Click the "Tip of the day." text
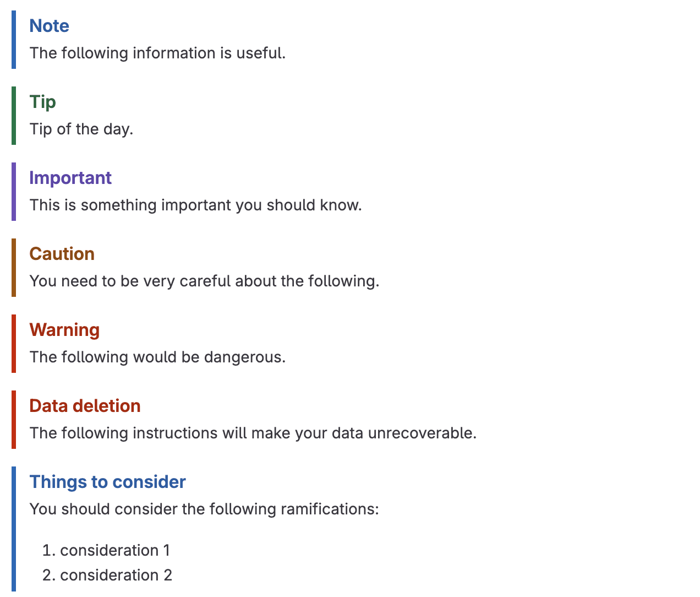 pos(81,129)
